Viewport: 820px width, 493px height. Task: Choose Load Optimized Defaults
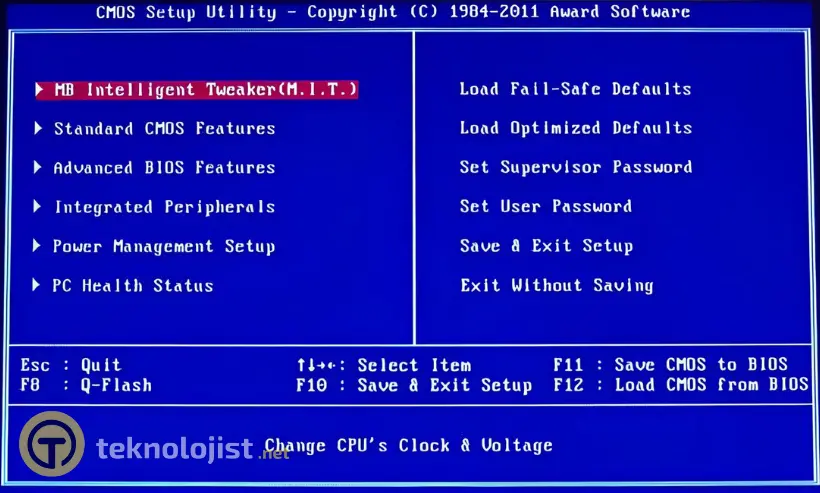[x=575, y=128]
